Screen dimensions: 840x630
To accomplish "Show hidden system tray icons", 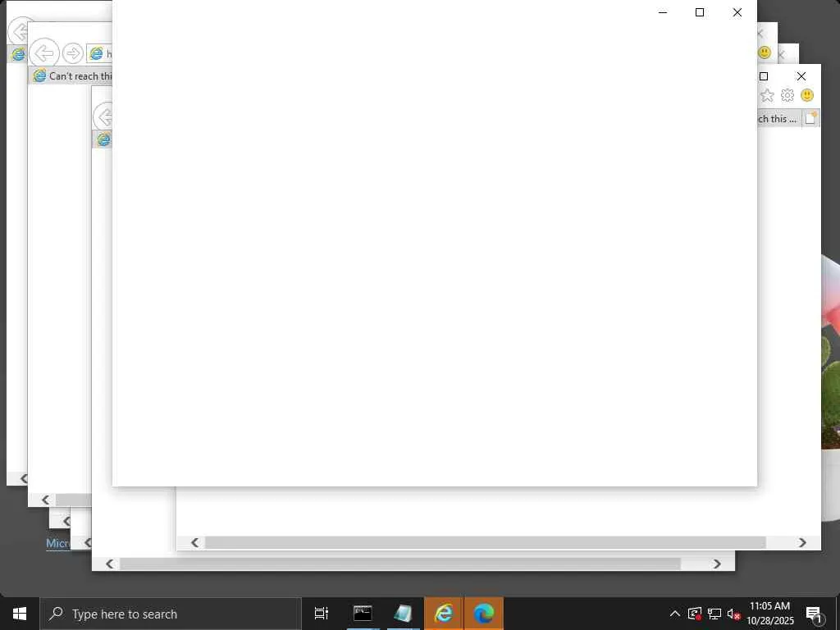I will 675,614.
